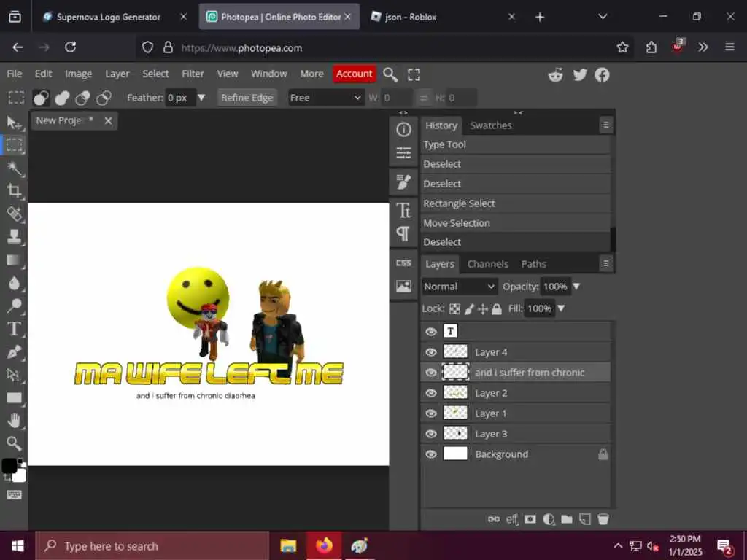Select the Zoom tool
The image size is (747, 560).
[x=15, y=443]
